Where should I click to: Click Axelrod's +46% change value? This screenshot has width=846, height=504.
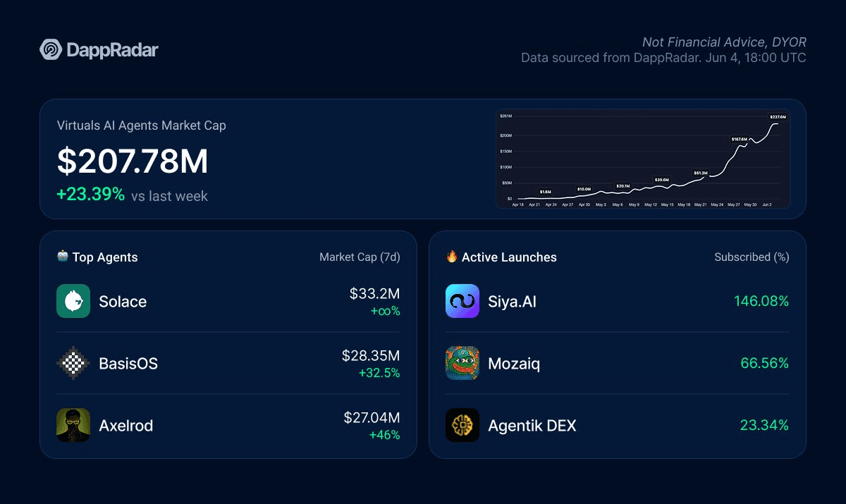coord(384,435)
